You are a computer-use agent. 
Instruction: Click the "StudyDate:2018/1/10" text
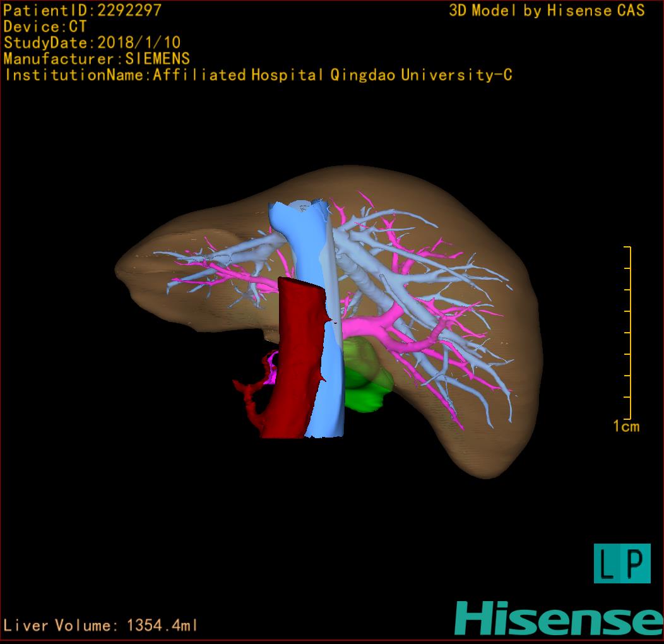(92, 42)
